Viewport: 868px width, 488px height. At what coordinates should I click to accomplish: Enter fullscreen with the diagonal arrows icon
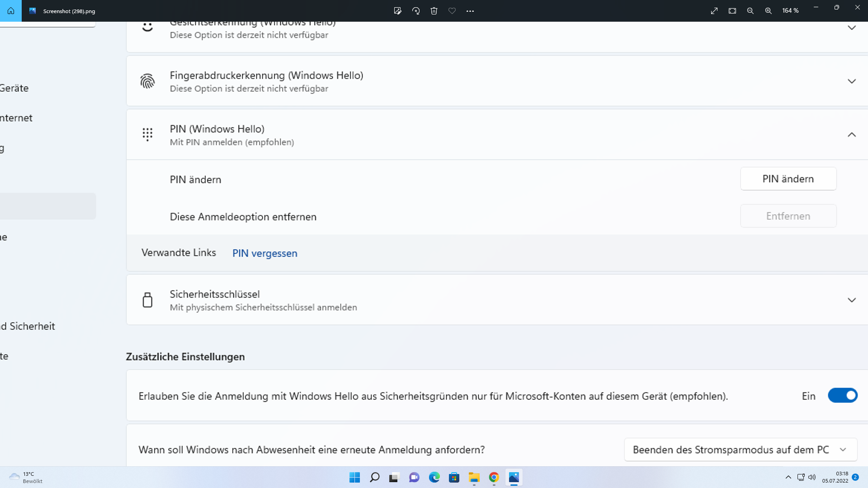coord(714,11)
